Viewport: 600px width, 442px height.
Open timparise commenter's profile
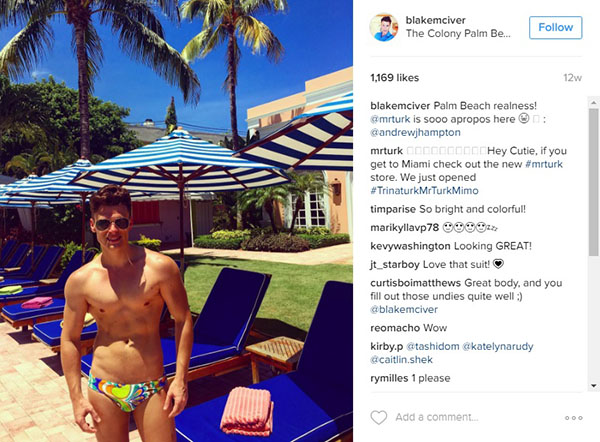393,209
